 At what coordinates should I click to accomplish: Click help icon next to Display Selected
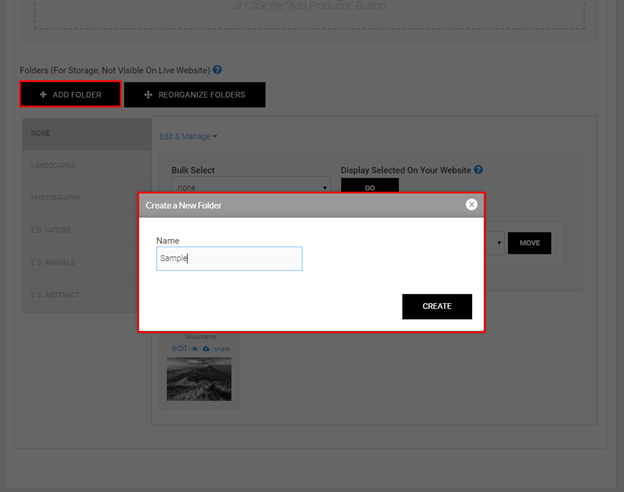point(479,170)
